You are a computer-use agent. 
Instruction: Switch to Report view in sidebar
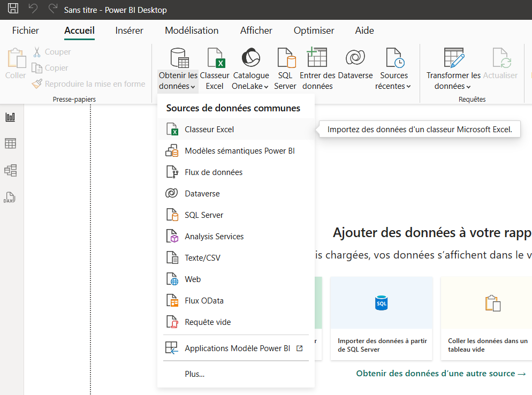pos(11,117)
